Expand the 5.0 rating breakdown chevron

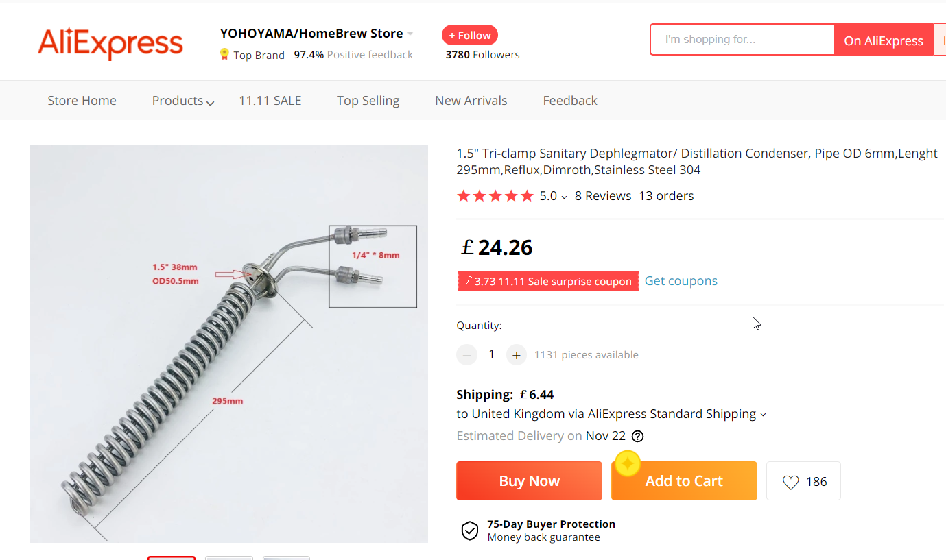(x=564, y=197)
